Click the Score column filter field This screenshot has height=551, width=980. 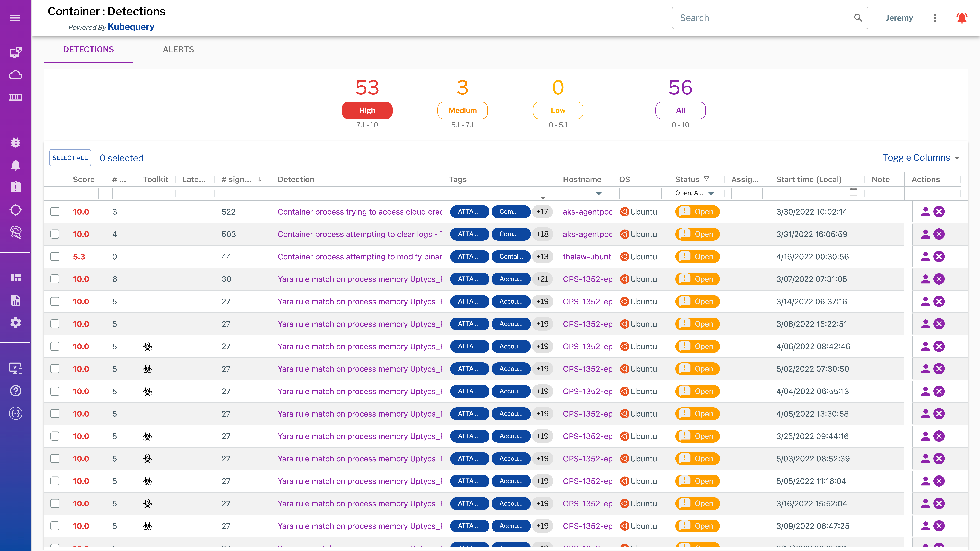pos(86,194)
